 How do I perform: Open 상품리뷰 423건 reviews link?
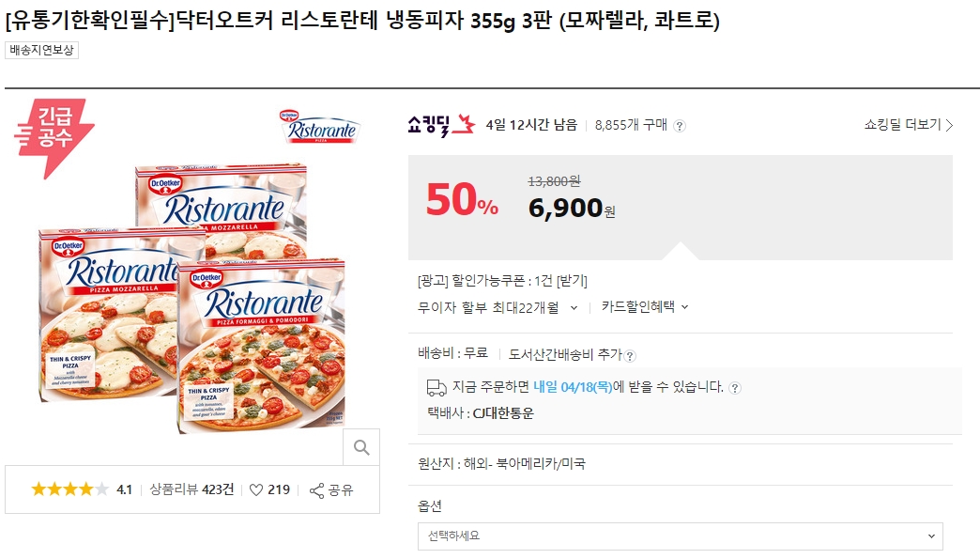191,489
